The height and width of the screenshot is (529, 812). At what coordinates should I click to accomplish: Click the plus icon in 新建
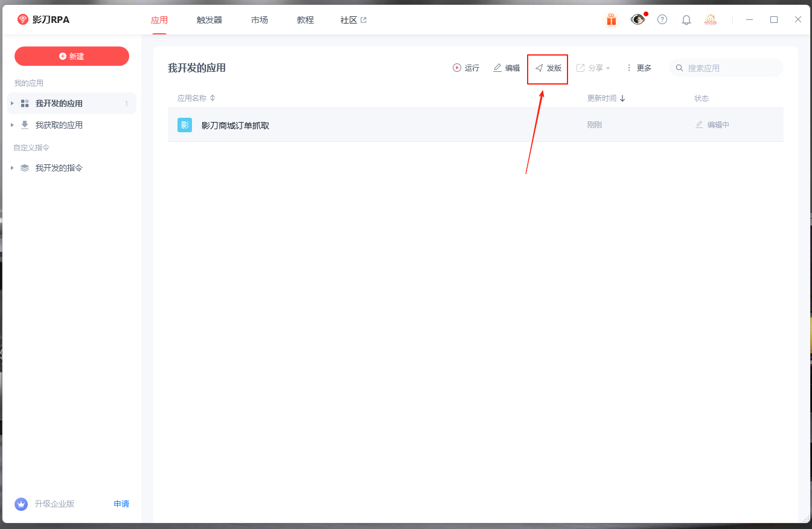[x=63, y=56]
